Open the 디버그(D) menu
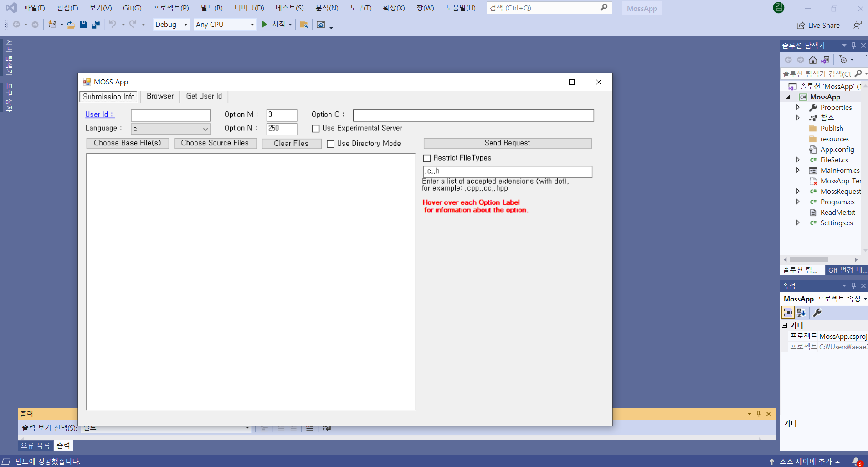The image size is (868, 467). coord(249,8)
